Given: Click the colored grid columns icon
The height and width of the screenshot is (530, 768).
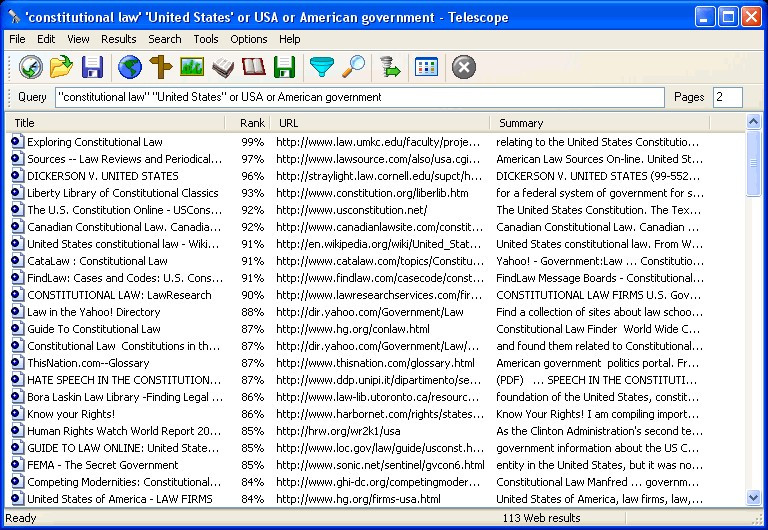Looking at the screenshot, I should click(426, 67).
